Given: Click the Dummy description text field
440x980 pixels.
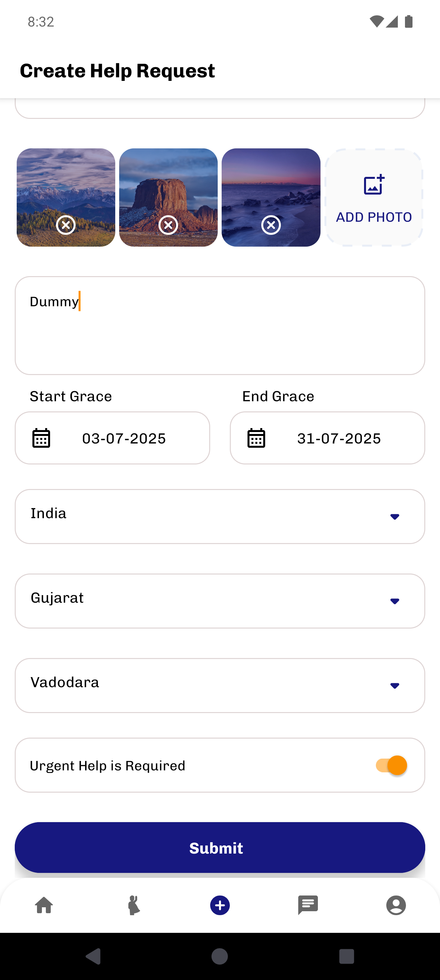Looking at the screenshot, I should pos(220,326).
